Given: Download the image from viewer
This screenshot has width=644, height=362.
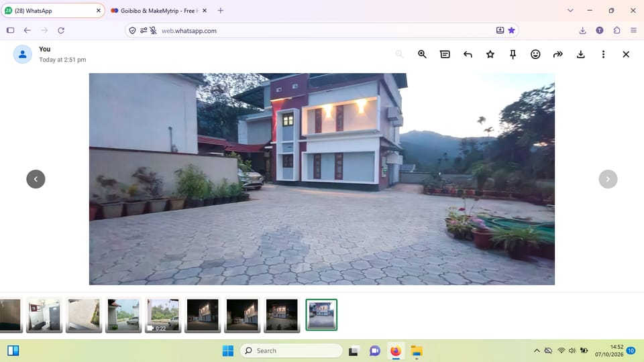Looking at the screenshot, I should (581, 54).
